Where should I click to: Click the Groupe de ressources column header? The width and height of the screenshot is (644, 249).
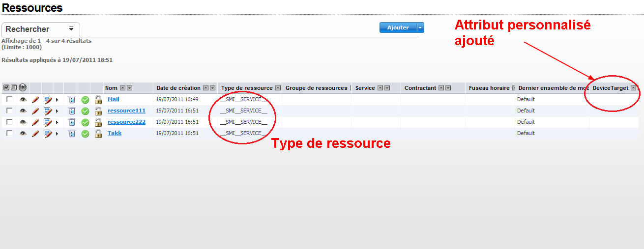317,88
